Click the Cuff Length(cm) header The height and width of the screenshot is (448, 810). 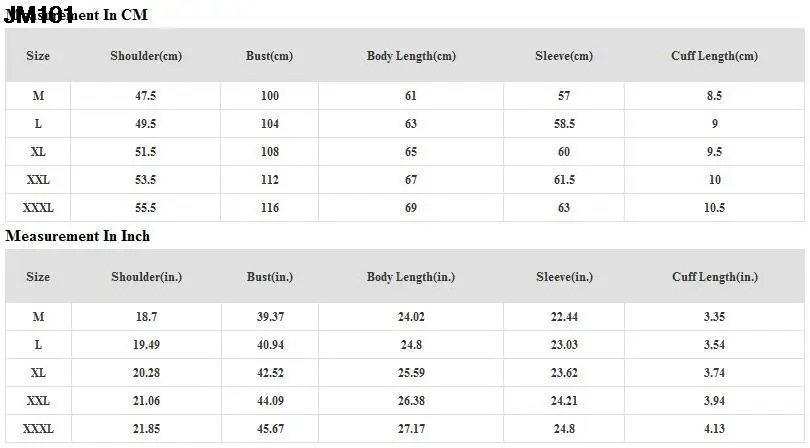(714, 56)
